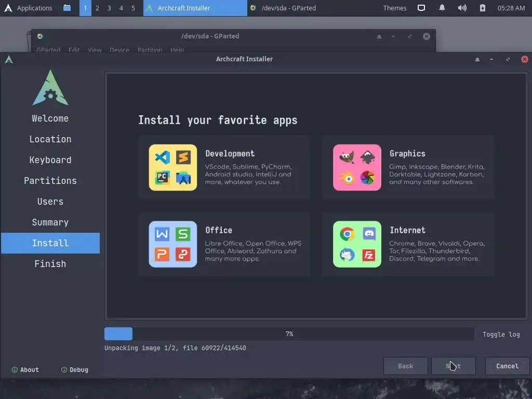Cancel the installation
532x399 pixels.
(507, 366)
